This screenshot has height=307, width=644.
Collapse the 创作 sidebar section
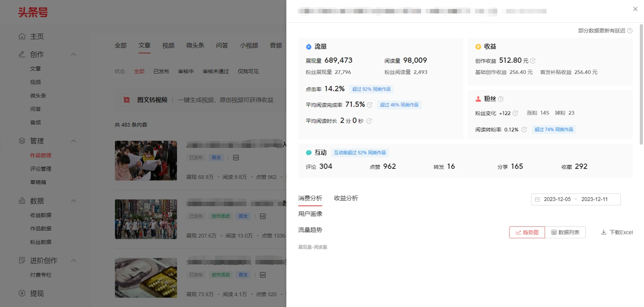coord(73,54)
